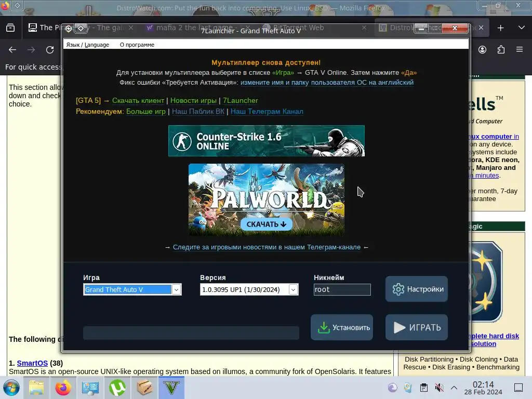Click the 7Launcher link
Viewport: 532px width, 399px height.
click(240, 100)
